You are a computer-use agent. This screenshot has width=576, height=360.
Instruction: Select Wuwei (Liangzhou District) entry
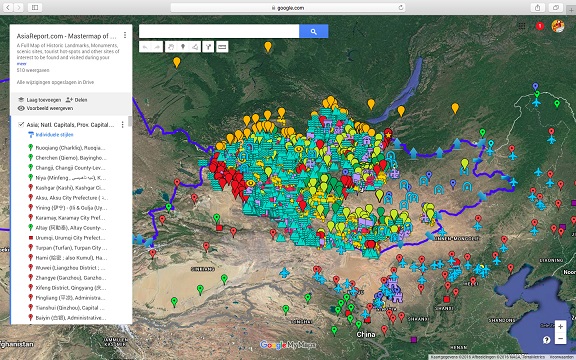pyautogui.click(x=70, y=268)
